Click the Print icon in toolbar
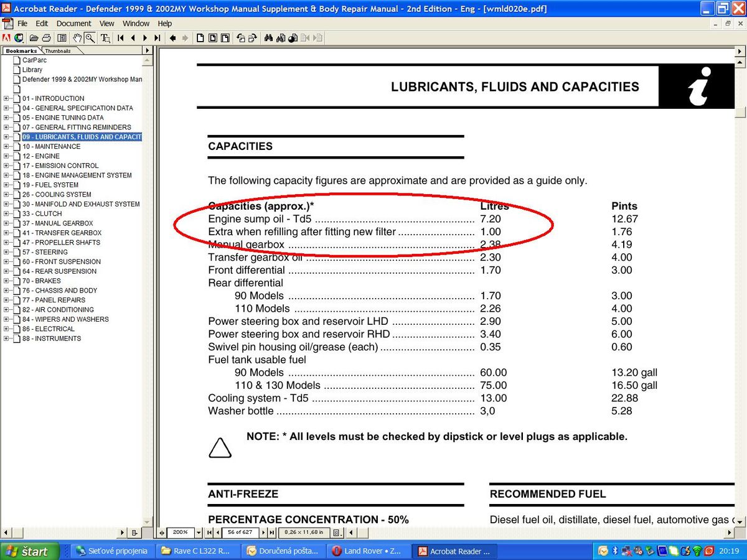Image resolution: width=747 pixels, height=560 pixels. 47,38
